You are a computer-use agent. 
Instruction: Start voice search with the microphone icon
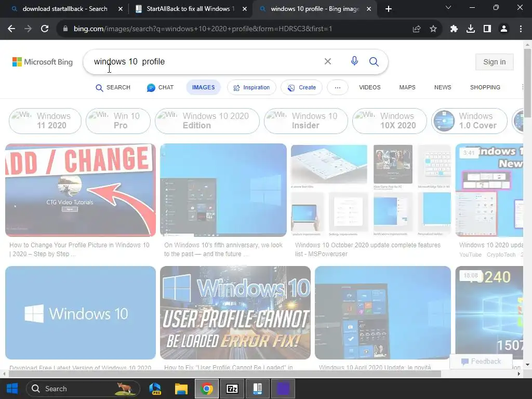[x=354, y=61]
